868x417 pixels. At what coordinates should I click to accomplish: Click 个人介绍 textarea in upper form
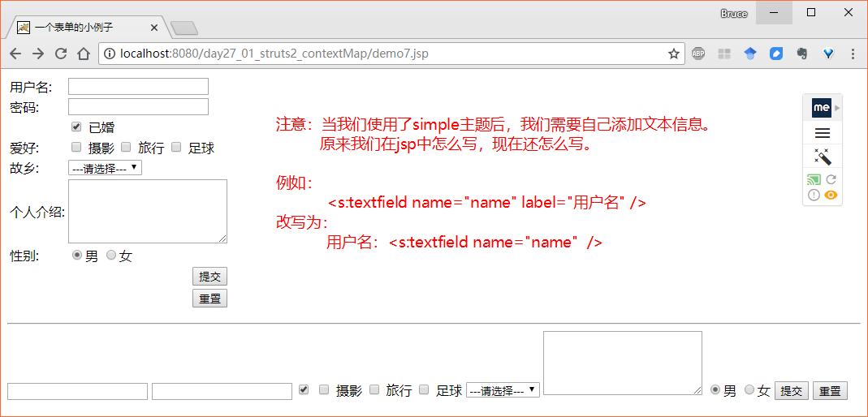(x=148, y=211)
